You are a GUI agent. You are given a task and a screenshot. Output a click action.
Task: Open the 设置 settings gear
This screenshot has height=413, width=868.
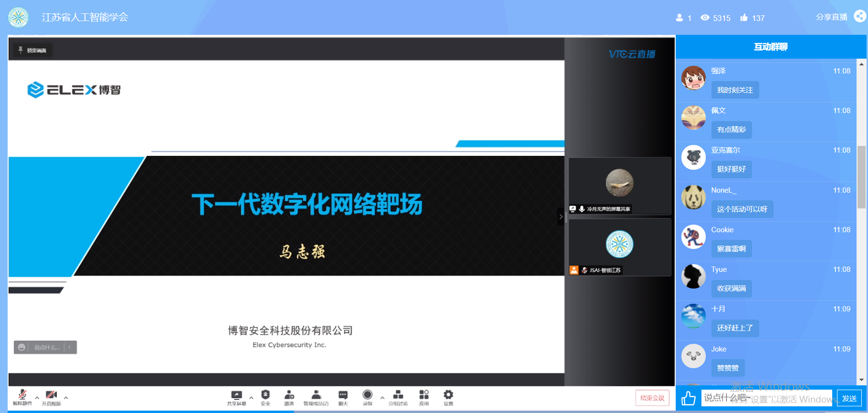click(x=448, y=397)
